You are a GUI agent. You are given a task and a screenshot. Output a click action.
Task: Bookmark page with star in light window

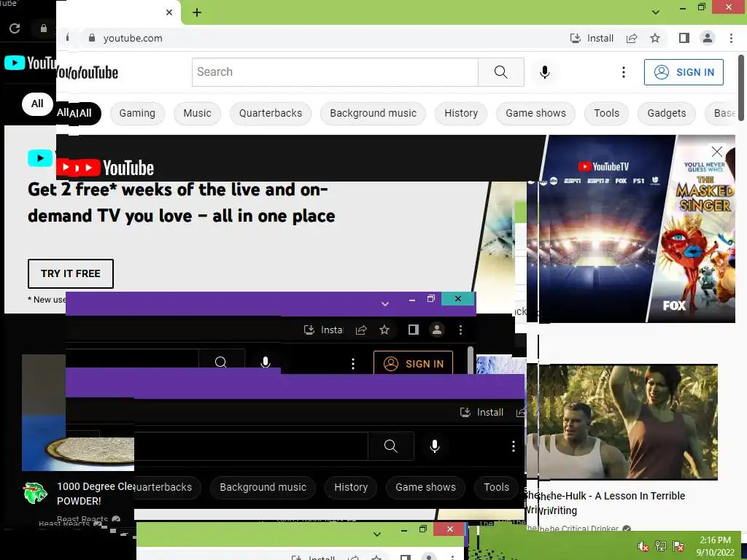click(655, 38)
